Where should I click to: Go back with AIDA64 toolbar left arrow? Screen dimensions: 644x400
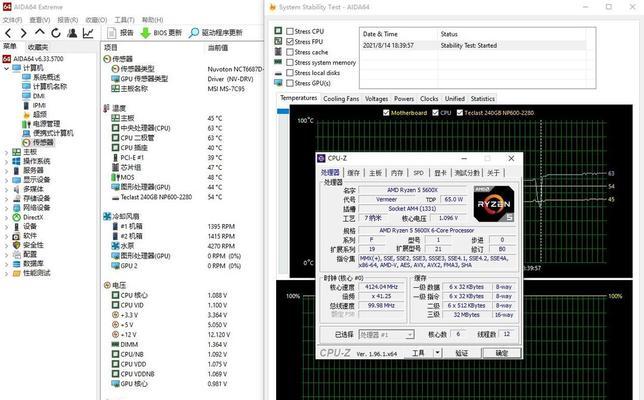pyautogui.click(x=8, y=33)
